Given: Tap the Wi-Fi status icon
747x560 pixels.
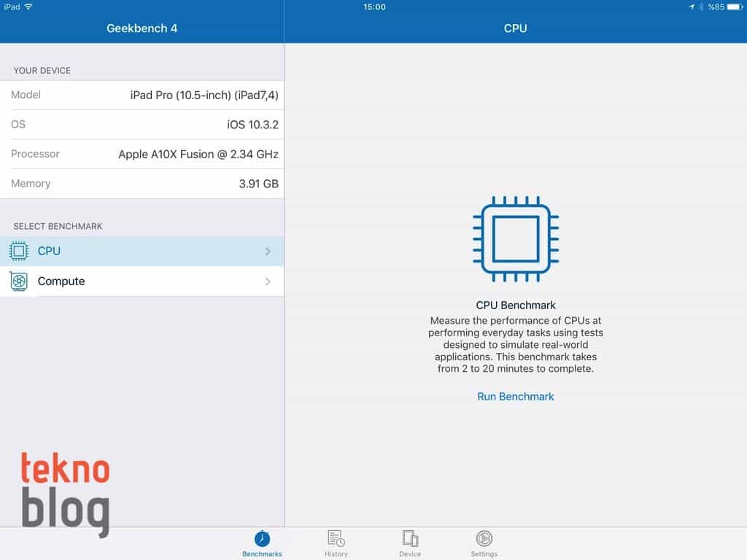Looking at the screenshot, I should (28, 7).
